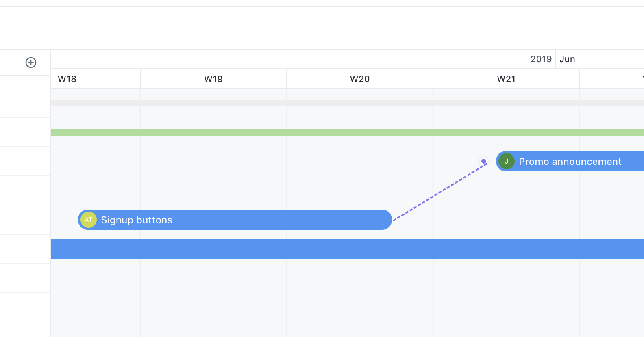Open the Promo announcement task

tap(570, 162)
